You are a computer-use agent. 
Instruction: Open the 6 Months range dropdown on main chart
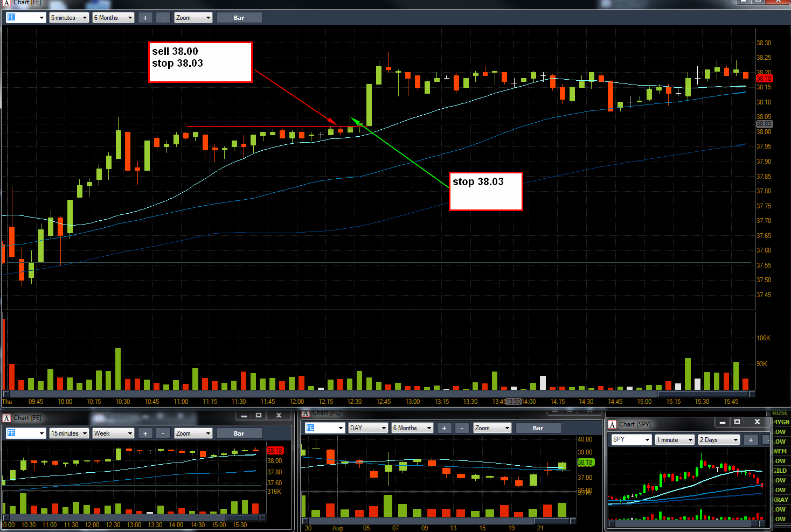click(113, 18)
